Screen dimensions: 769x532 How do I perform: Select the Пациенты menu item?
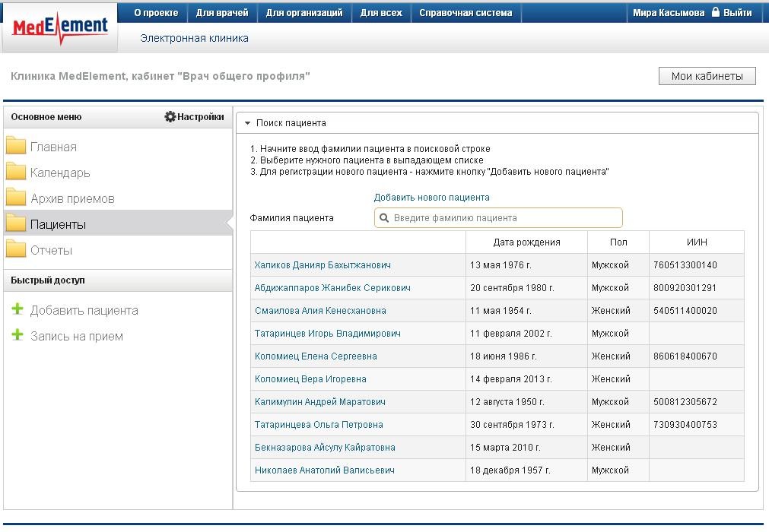point(58,224)
